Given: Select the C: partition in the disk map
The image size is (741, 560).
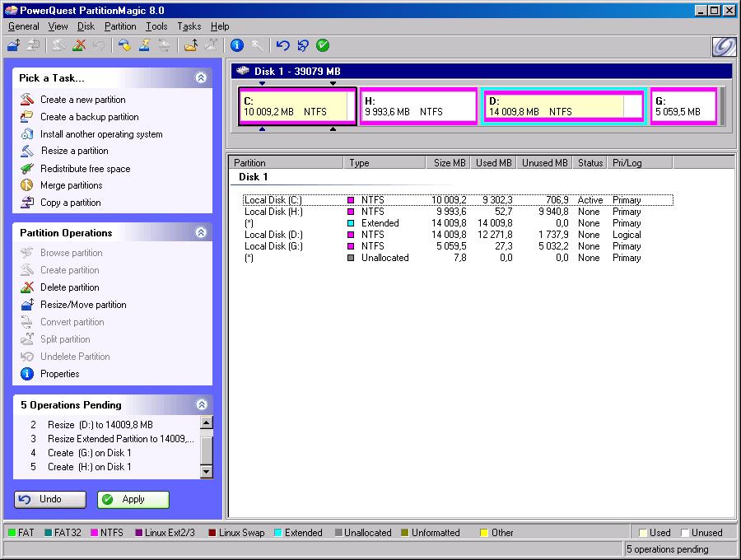Looking at the screenshot, I should [x=298, y=106].
